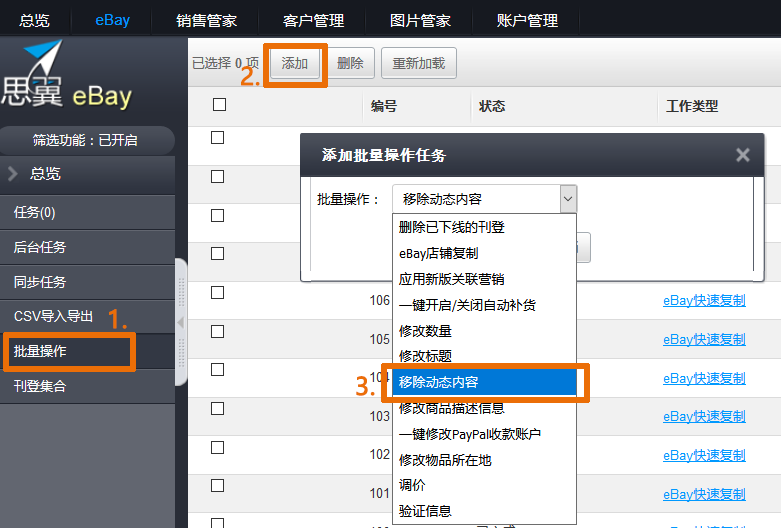Open eBay快速复制 link in row 101
Screen dimensions: 781x528
coord(704,494)
